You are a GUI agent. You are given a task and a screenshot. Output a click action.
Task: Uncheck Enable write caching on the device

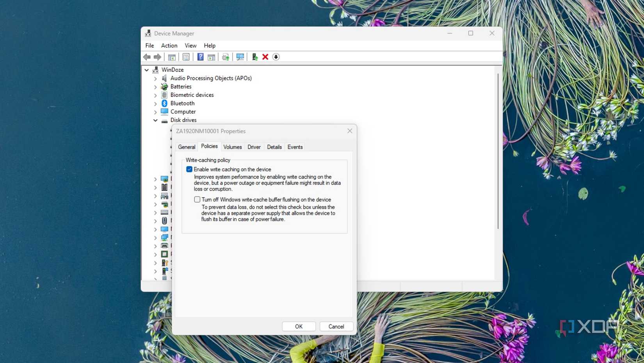189,169
